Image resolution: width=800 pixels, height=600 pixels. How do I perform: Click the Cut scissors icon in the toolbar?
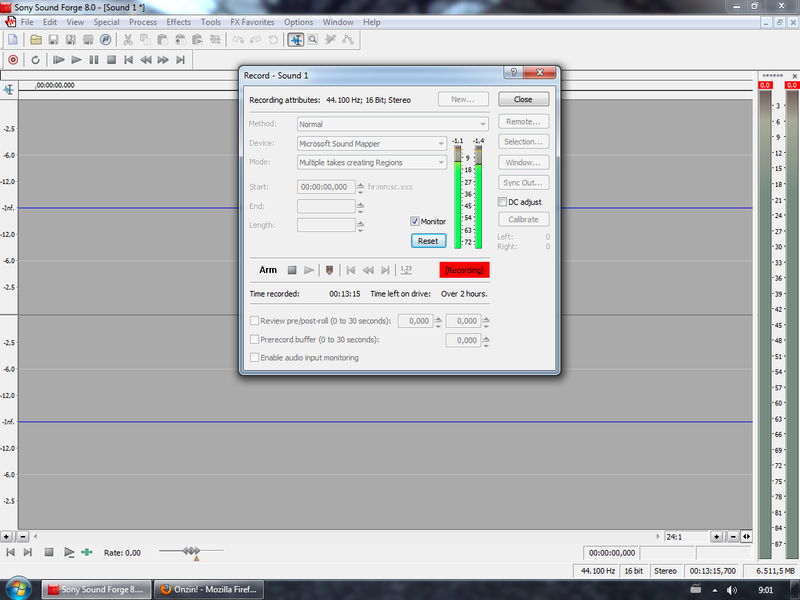128,40
